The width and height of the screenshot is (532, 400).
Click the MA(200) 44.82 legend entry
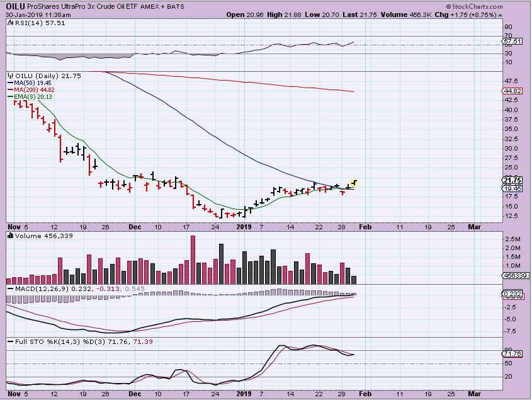coord(31,90)
